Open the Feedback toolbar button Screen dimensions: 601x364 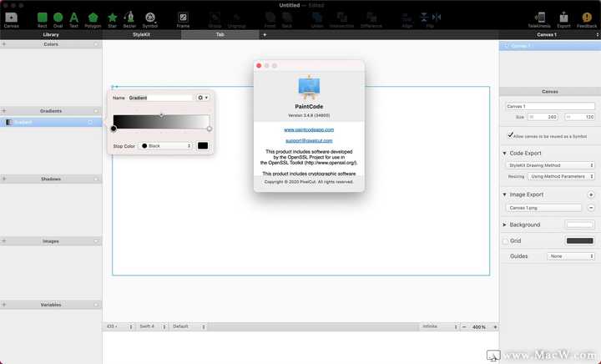(x=587, y=20)
